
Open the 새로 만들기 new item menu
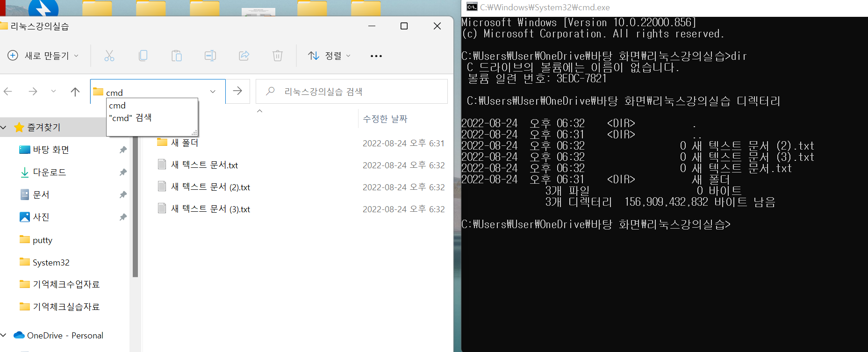43,56
